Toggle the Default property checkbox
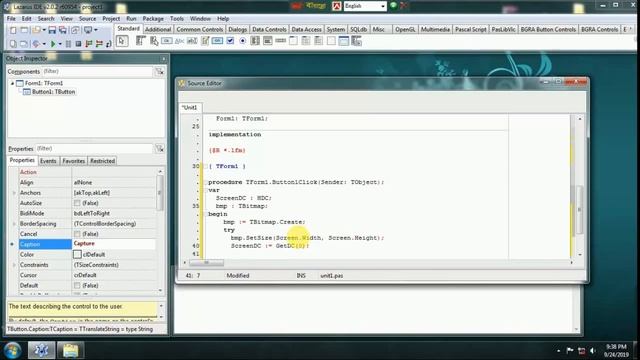 click(x=77, y=285)
